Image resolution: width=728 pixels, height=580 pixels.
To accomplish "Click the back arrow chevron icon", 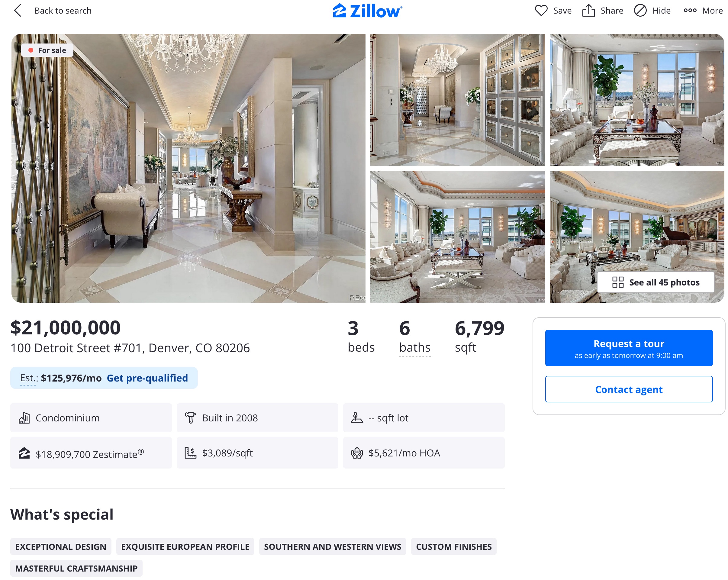I will [x=18, y=11].
